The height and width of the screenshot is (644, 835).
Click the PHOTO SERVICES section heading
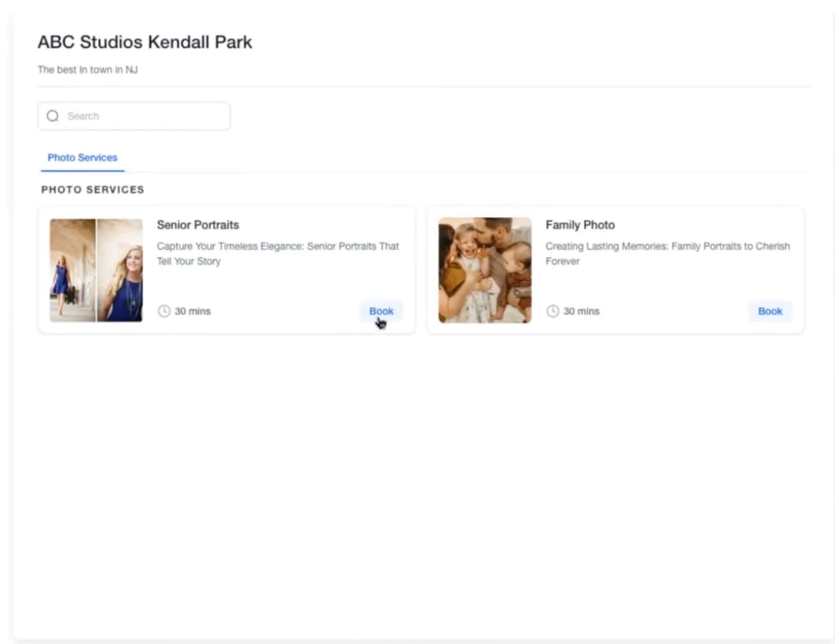pos(93,190)
